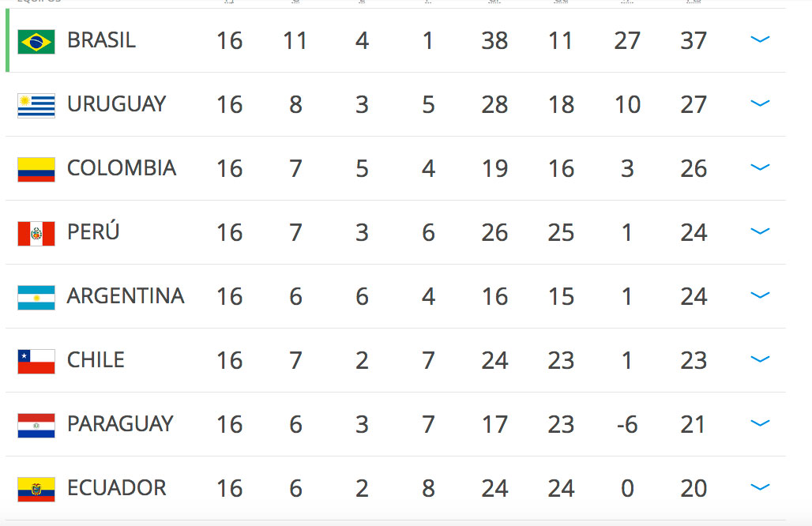Open Ecuador row dropdown chevron

[760, 487]
